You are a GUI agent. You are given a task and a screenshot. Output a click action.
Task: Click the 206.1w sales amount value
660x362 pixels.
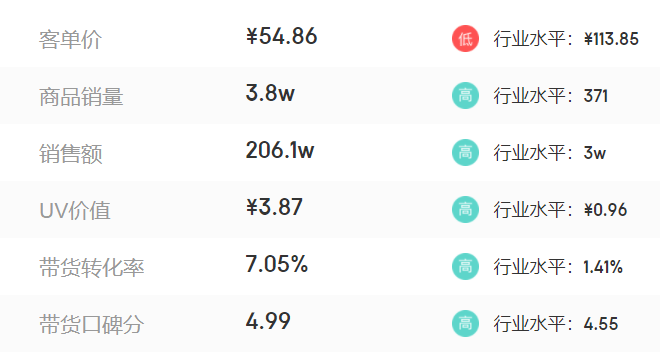pyautogui.click(x=280, y=150)
